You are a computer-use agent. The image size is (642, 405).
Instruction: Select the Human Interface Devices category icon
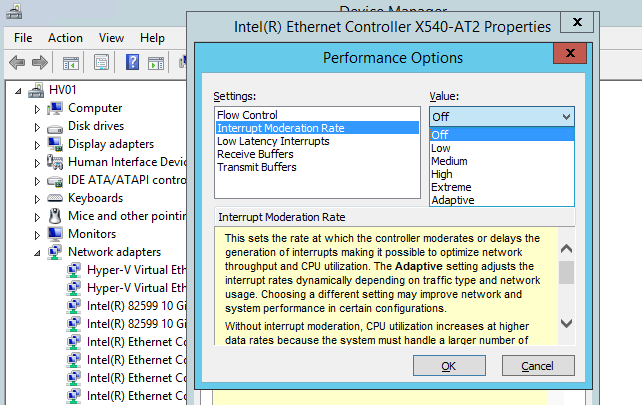coord(54,162)
